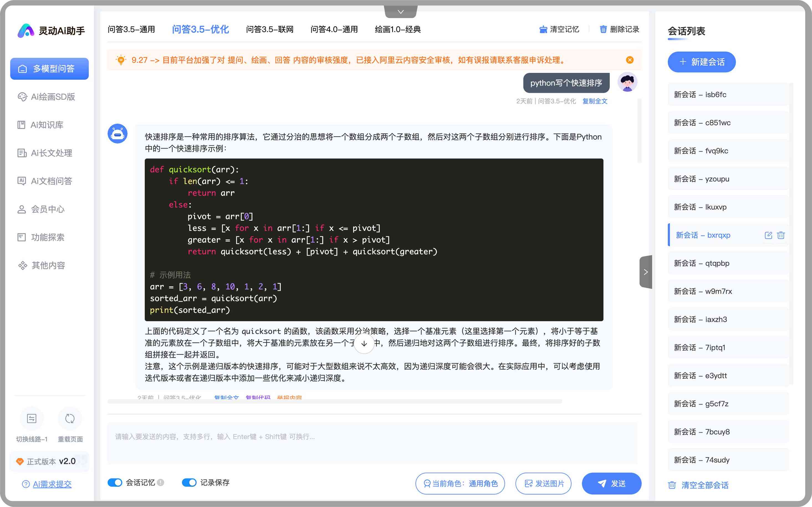
Task: Switch to the 问答4.0-通用 tab
Action: click(334, 29)
